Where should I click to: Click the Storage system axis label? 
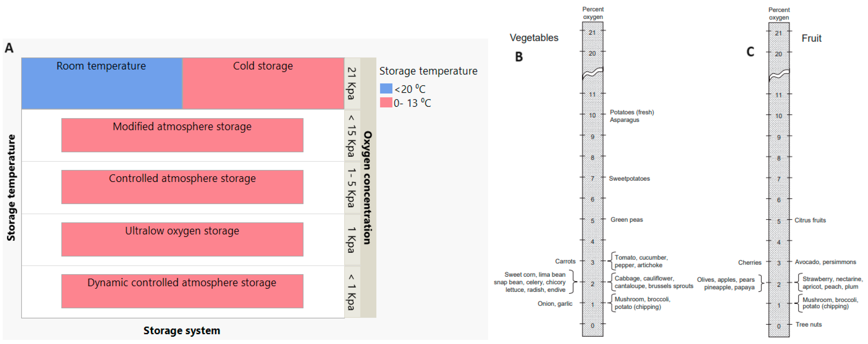click(182, 331)
